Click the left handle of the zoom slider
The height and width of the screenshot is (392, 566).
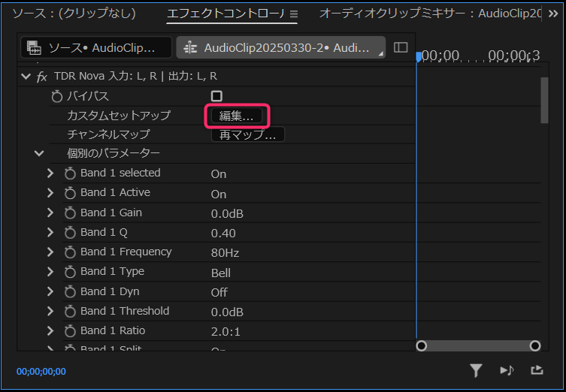coord(422,345)
